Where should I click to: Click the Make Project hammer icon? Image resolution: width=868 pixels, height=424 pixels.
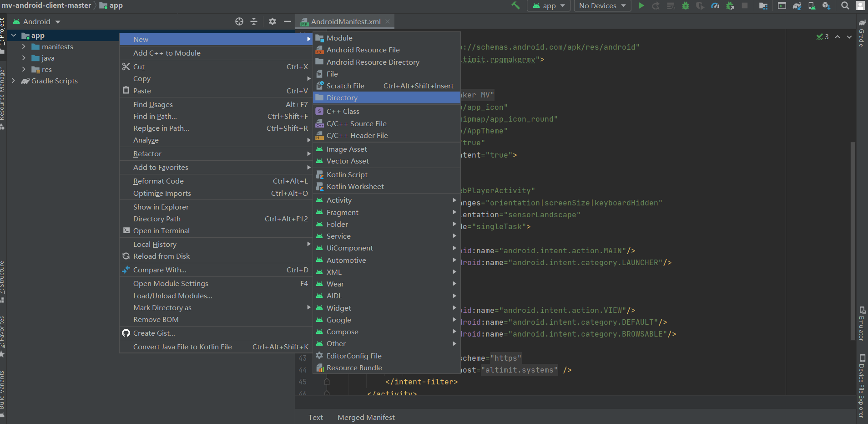(515, 5)
